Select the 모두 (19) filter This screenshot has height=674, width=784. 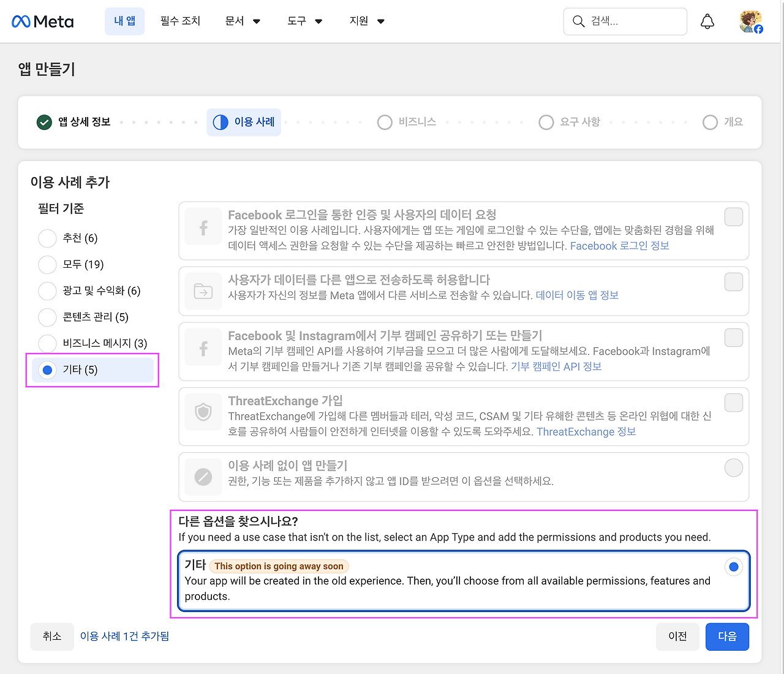click(x=47, y=265)
